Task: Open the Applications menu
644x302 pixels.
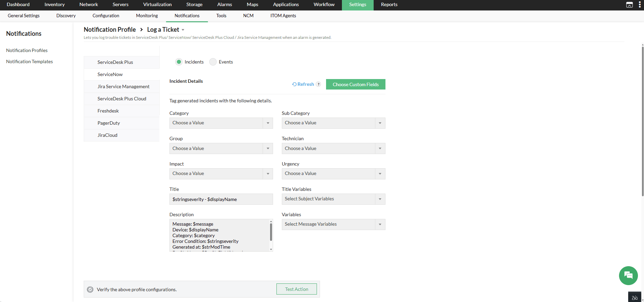Action: pyautogui.click(x=286, y=5)
